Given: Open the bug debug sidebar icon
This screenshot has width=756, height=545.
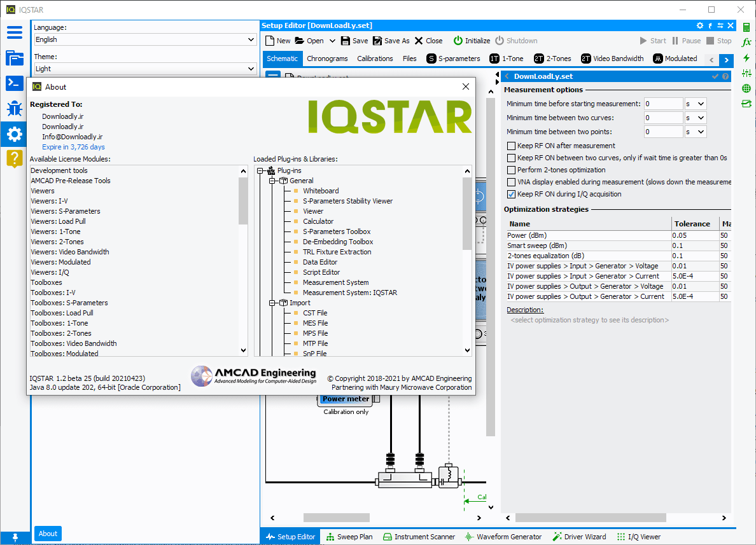Looking at the screenshot, I should 15,108.
